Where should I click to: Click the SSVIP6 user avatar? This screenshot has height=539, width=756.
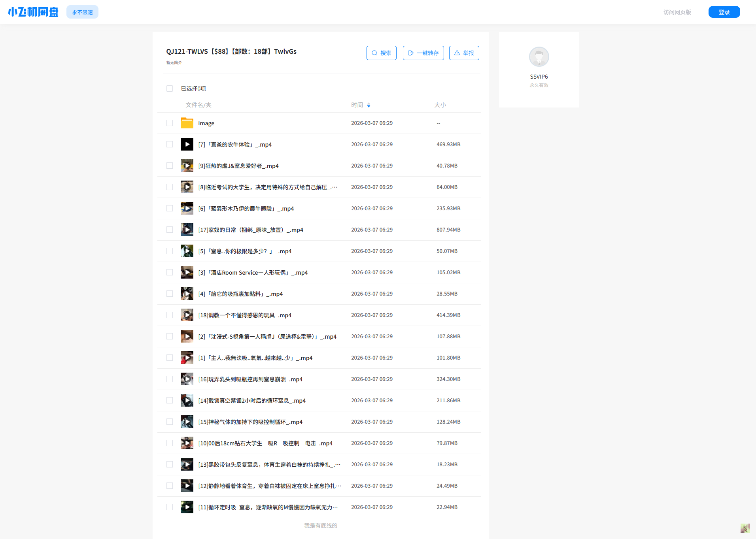539,57
